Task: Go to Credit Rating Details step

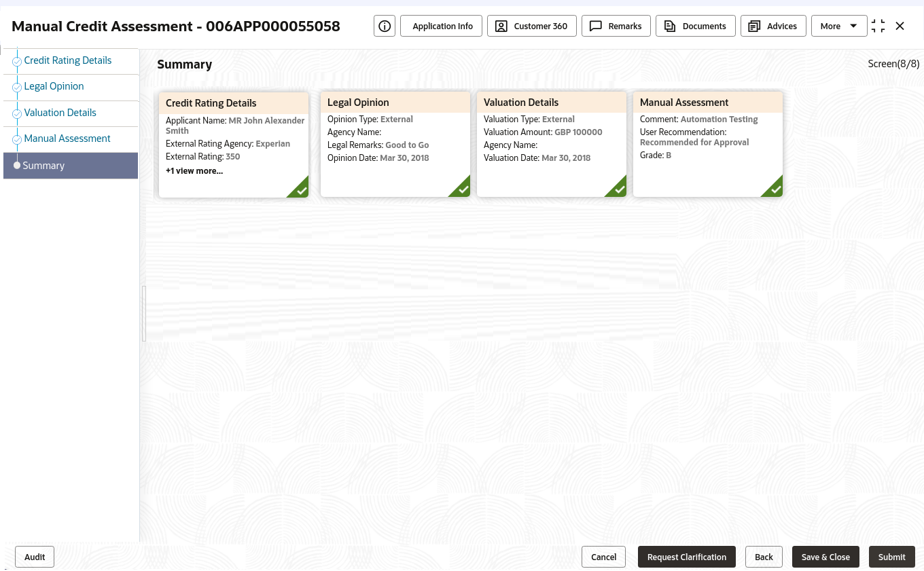Action: 68,60
